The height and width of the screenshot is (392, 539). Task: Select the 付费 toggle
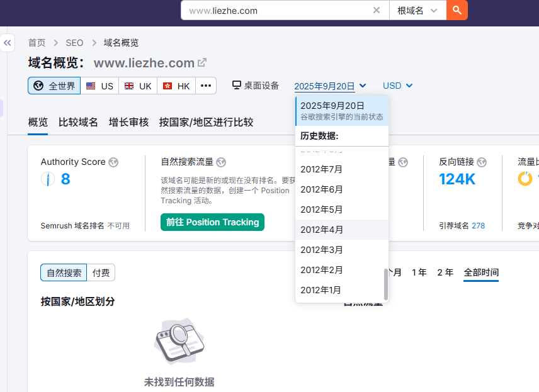101,273
